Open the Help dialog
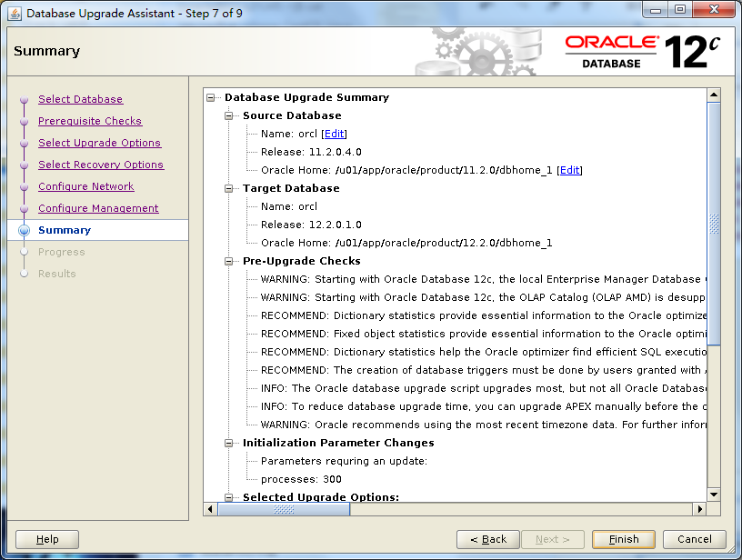This screenshot has width=742, height=560. point(46,538)
